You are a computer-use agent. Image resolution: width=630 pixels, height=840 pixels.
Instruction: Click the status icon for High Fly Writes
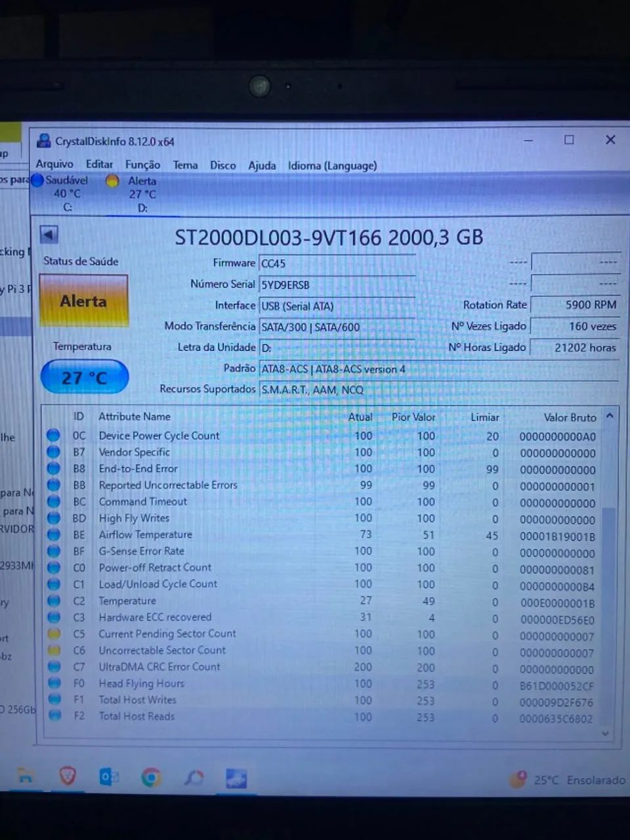[x=54, y=518]
